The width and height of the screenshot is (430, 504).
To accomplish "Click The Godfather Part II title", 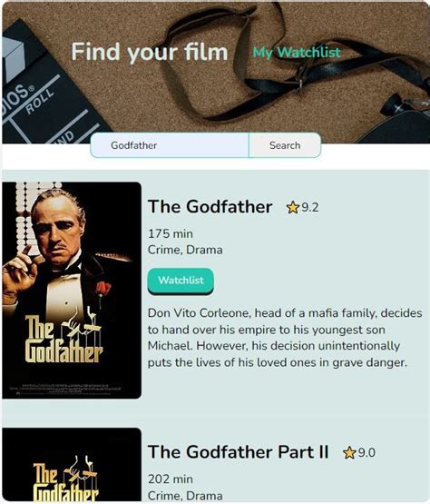I will point(239,452).
